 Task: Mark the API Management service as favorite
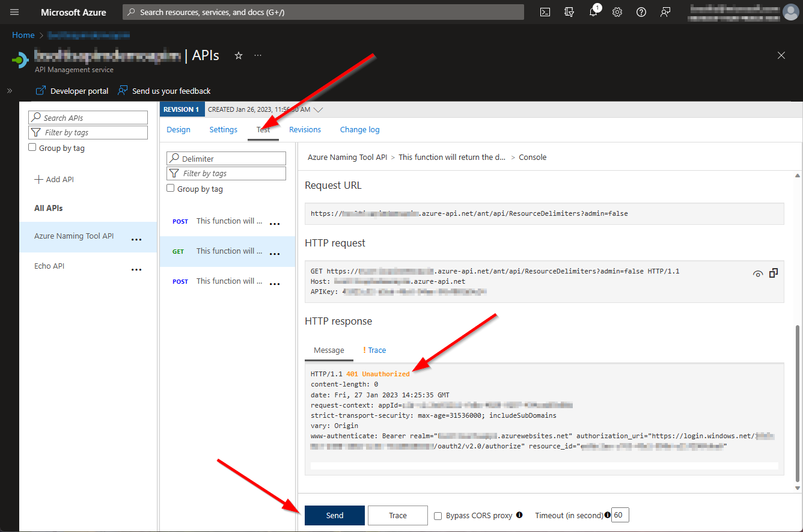click(x=238, y=55)
